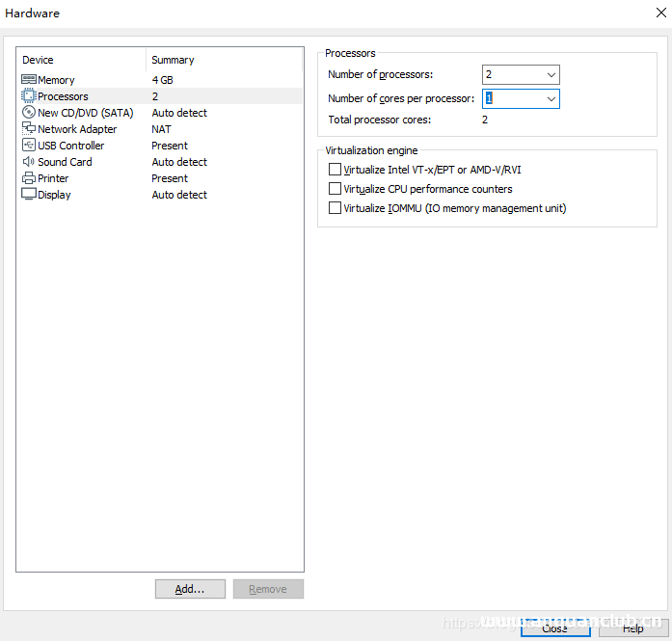The image size is (672, 641).
Task: Click the USB Controller icon
Action: click(28, 146)
